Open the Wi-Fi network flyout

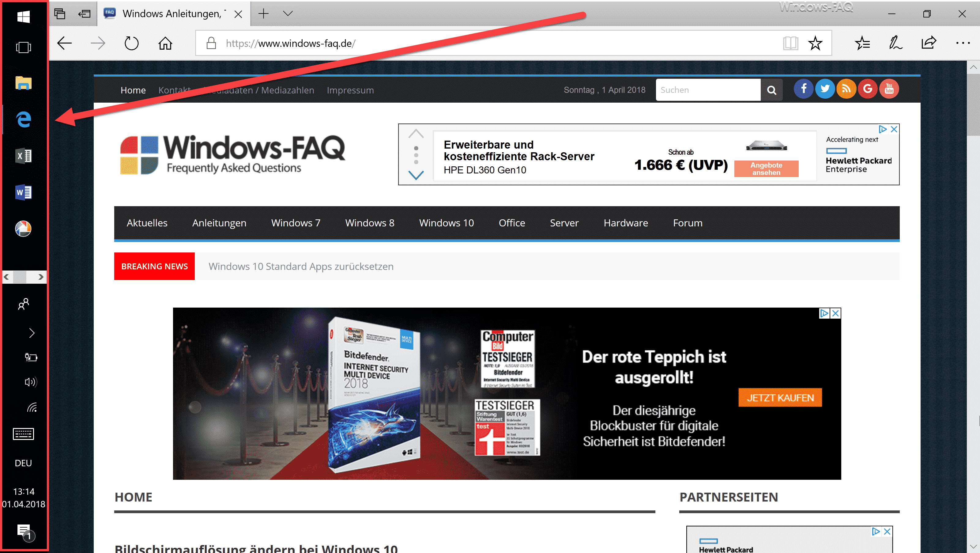click(32, 407)
